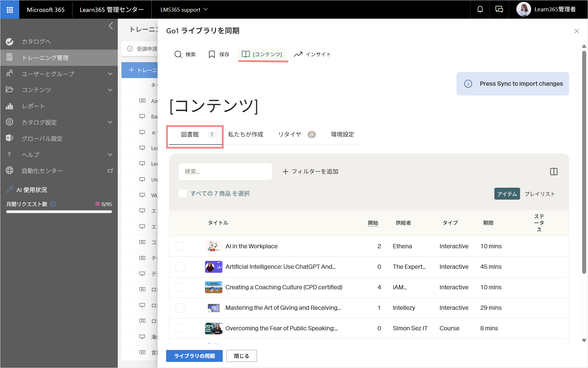Open the Artificial Intelligence: Use ChatGPT And… title
This screenshot has height=368, width=588.
pos(281,267)
